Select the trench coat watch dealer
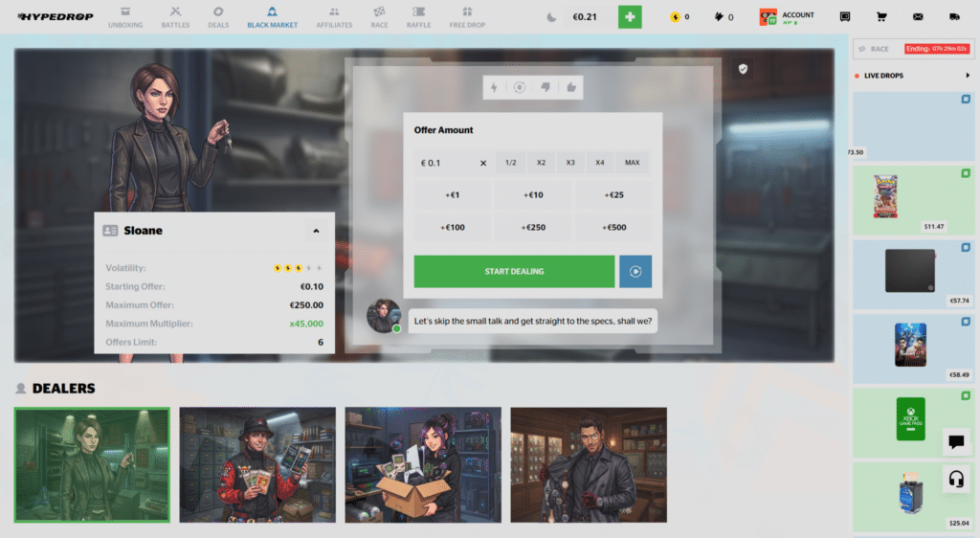The width and height of the screenshot is (980, 538). coord(589,465)
